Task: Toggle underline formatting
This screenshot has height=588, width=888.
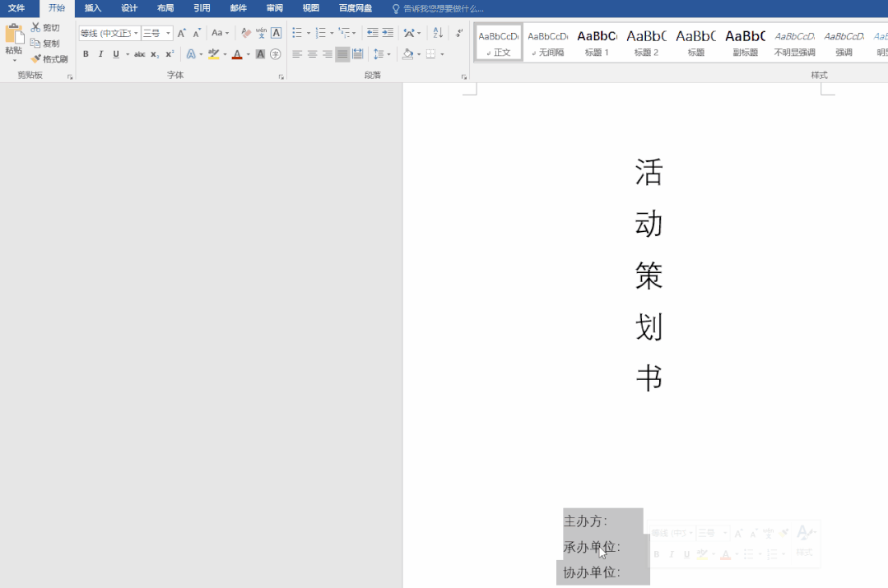Action: pyautogui.click(x=116, y=54)
